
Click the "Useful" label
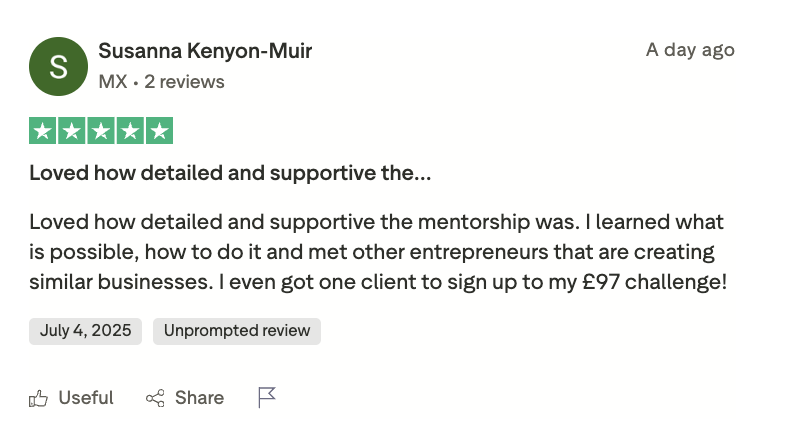point(86,398)
